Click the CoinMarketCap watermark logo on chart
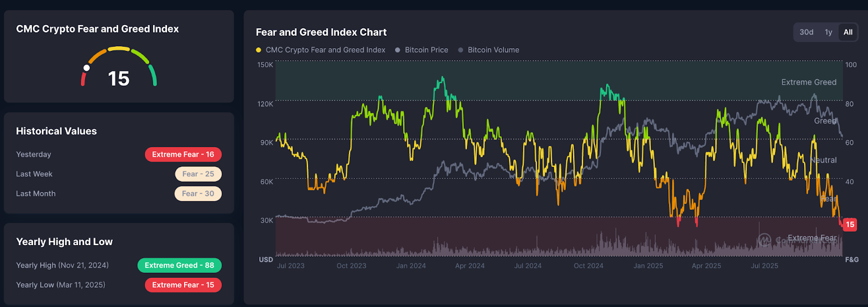 (x=764, y=240)
